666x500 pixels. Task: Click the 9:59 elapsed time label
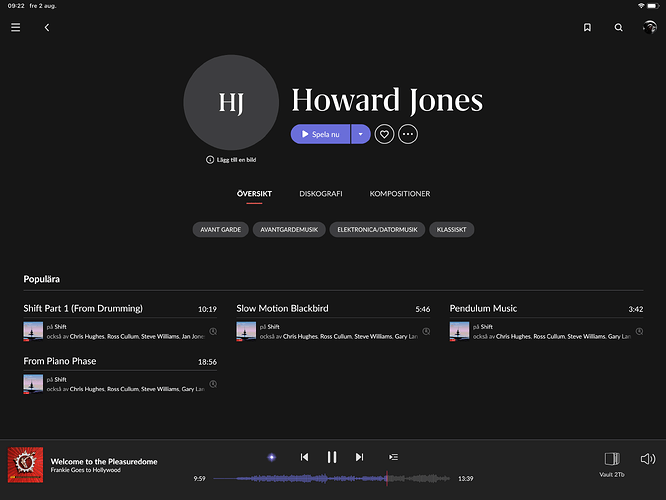199,479
